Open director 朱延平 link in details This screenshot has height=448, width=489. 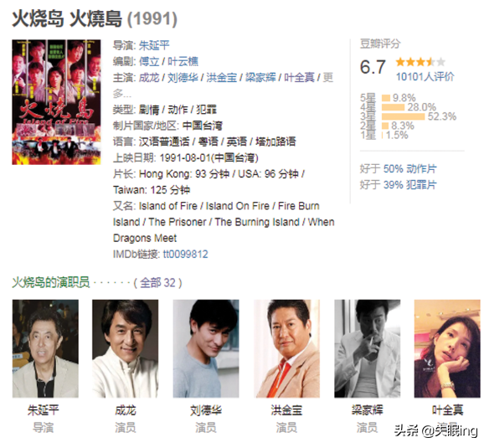pyautogui.click(x=154, y=45)
